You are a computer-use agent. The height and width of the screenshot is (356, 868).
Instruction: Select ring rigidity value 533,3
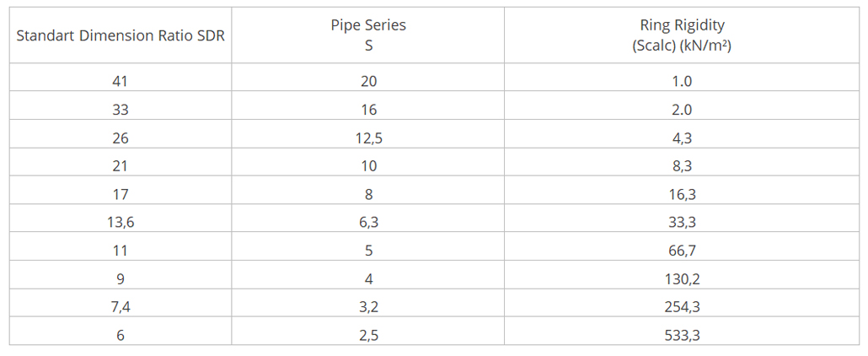[682, 335]
